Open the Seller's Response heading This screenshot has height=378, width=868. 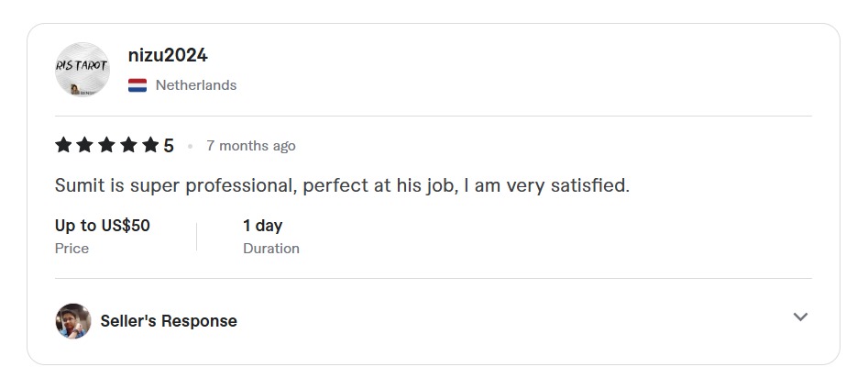169,321
